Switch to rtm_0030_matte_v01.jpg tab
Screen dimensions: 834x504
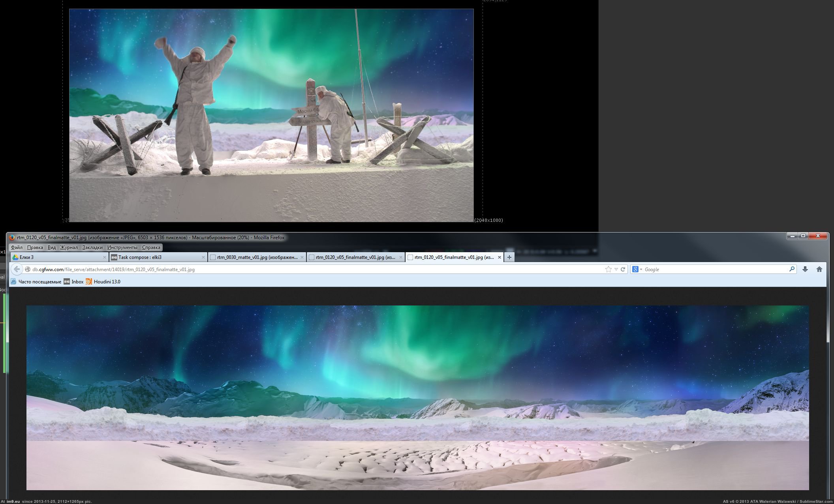click(257, 257)
